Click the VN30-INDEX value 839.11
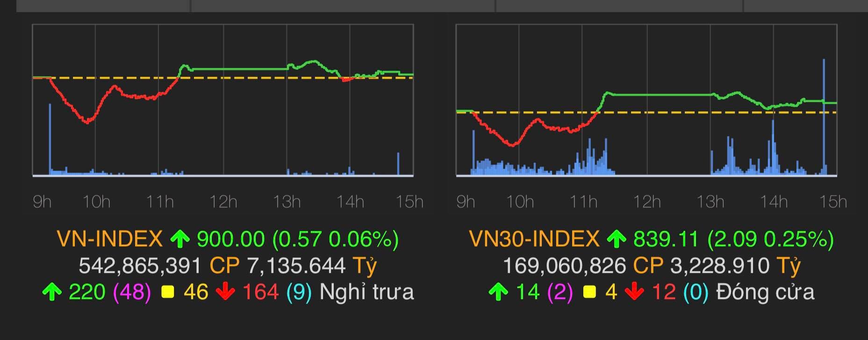 (666, 239)
